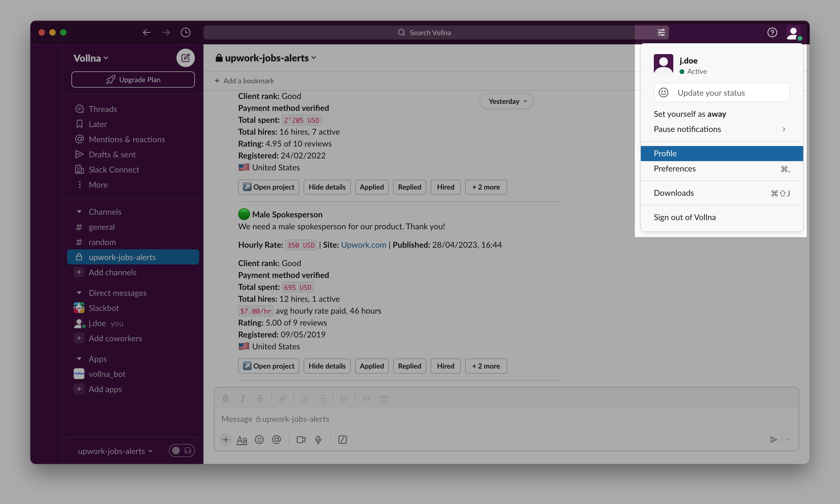
Task: Open search filter sliders icon
Action: tap(661, 33)
